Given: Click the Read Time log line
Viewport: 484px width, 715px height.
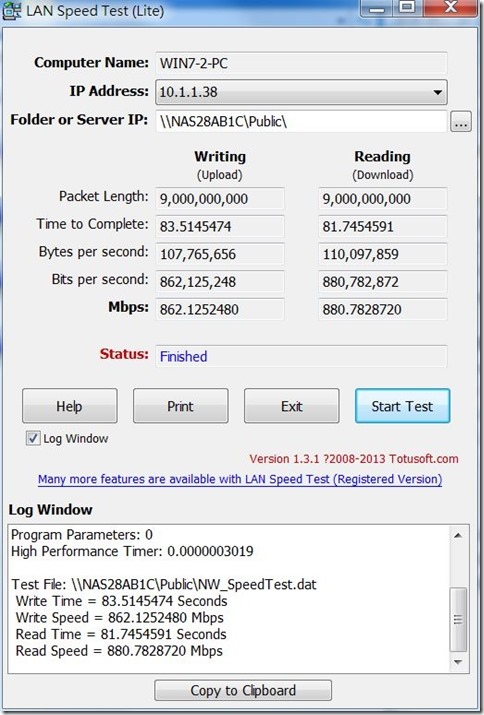Looking at the screenshot, I should point(121,634).
